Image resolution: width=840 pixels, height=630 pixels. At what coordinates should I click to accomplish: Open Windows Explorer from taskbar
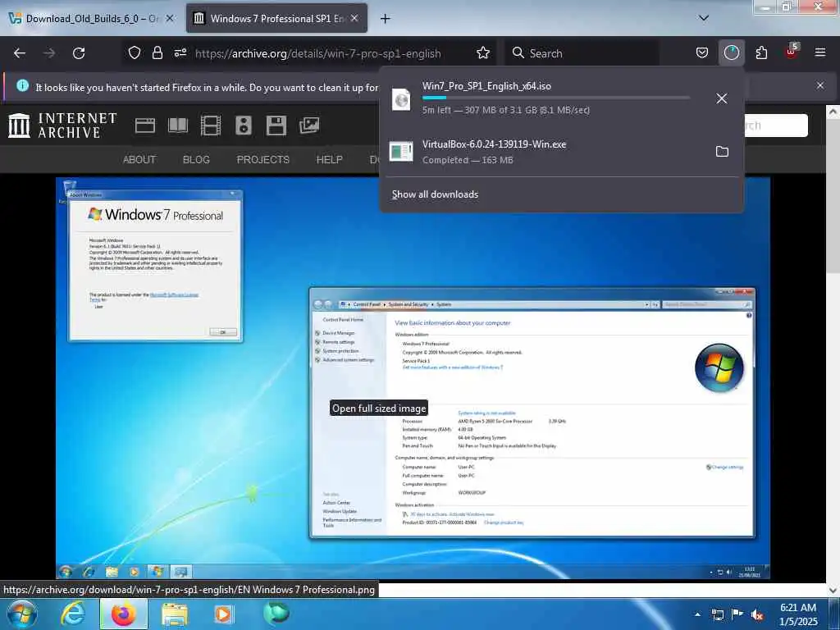175,614
